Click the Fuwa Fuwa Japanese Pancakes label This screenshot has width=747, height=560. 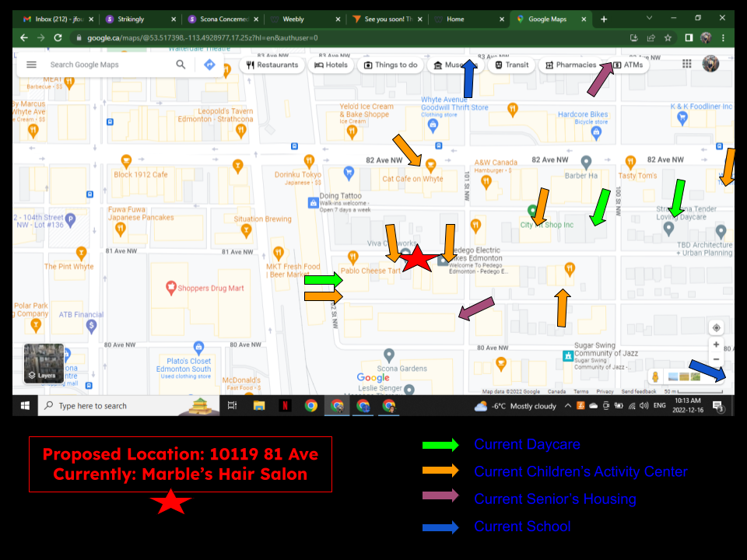[x=141, y=213]
